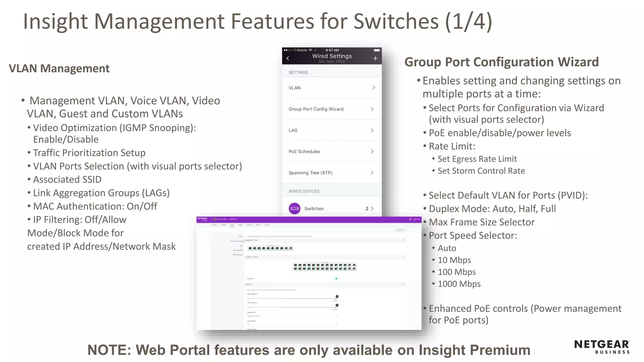Select PoE Schedules in the portal sidebar

click(x=238, y=255)
